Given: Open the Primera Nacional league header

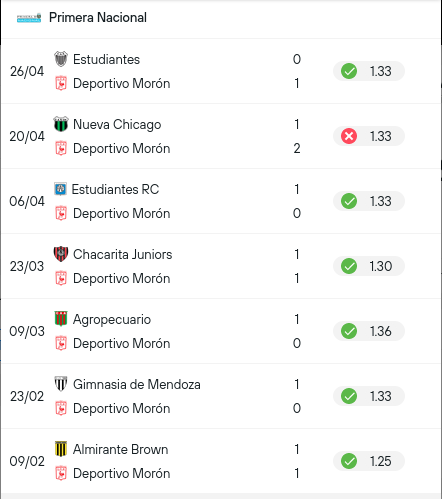Looking at the screenshot, I should point(221,18).
